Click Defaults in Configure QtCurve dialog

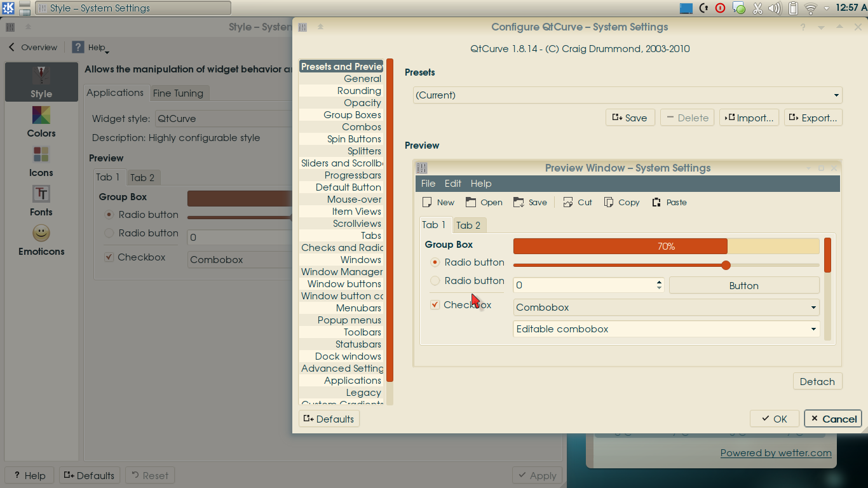tap(329, 419)
